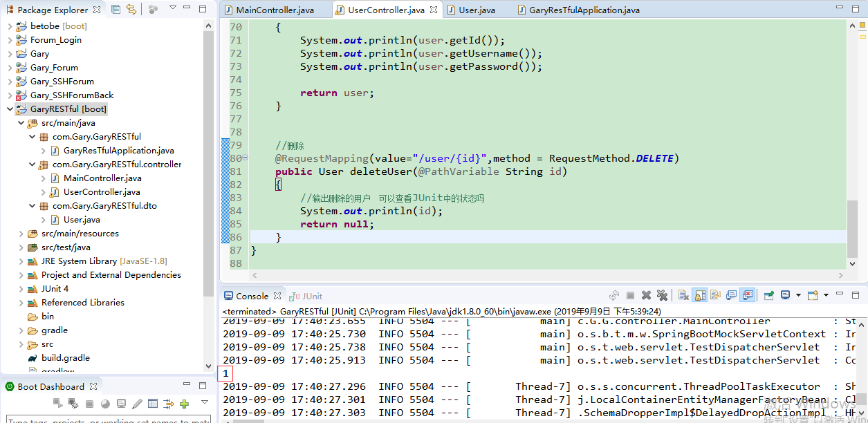The image size is (868, 423).
Task: Collapse com.Gary.GaryRESTful.dto package
Action: tap(32, 206)
